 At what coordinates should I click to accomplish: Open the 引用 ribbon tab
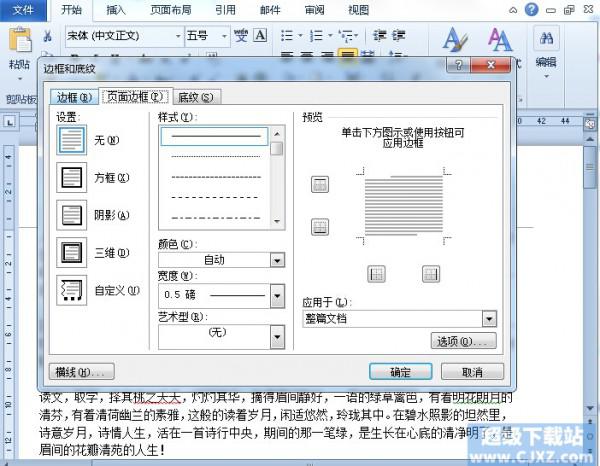[x=225, y=10]
